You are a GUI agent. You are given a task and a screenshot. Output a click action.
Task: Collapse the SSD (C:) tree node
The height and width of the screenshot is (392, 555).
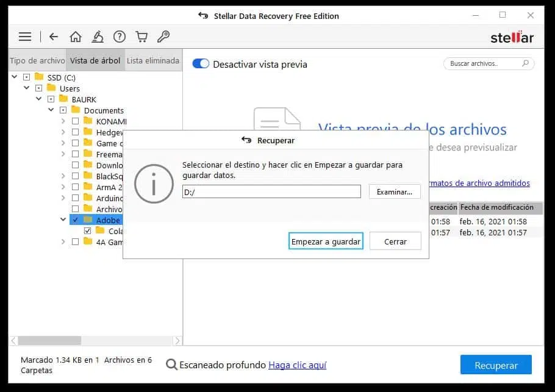pyautogui.click(x=15, y=76)
